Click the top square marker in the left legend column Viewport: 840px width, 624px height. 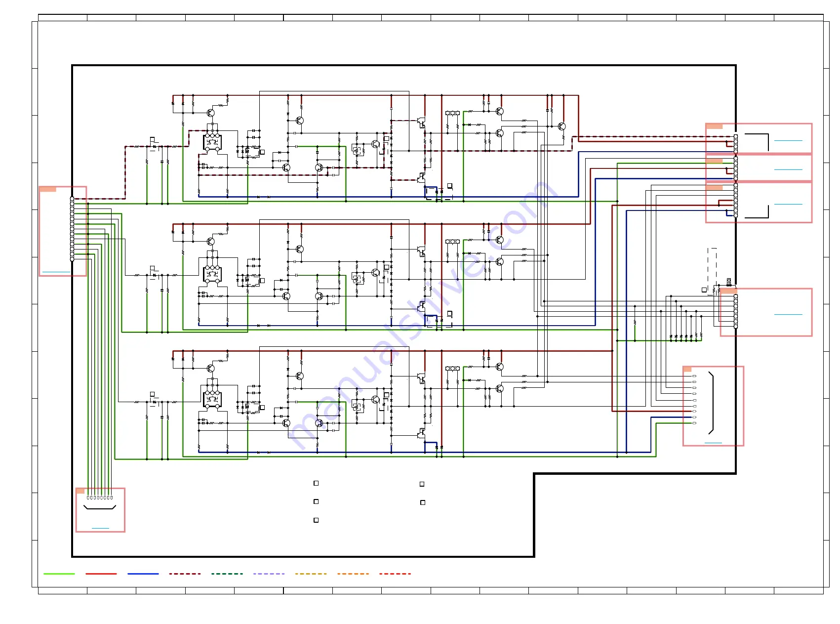(x=316, y=483)
